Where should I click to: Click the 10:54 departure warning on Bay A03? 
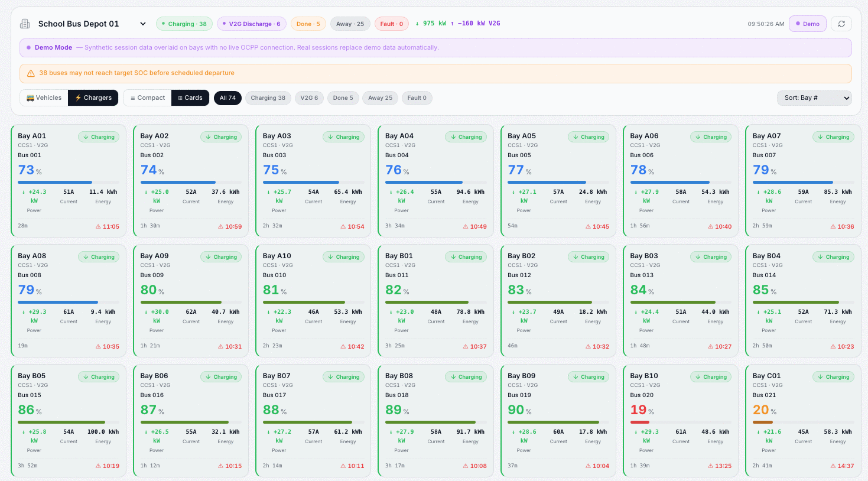352,226
